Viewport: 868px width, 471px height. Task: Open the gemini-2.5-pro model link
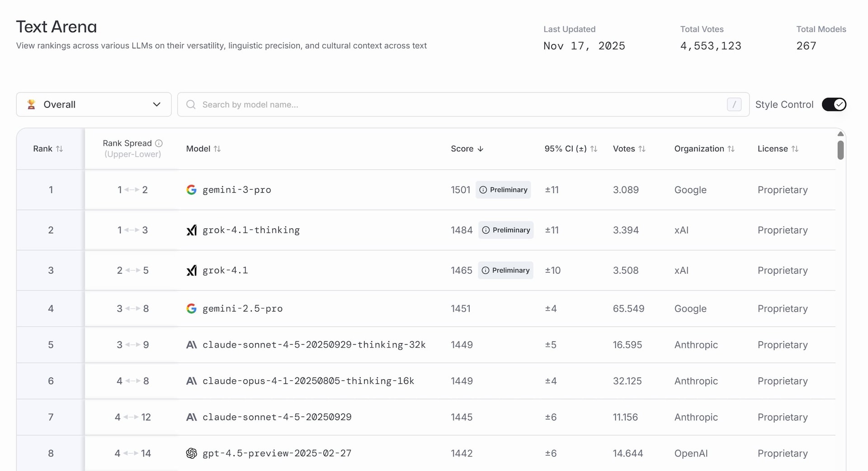[242, 309]
